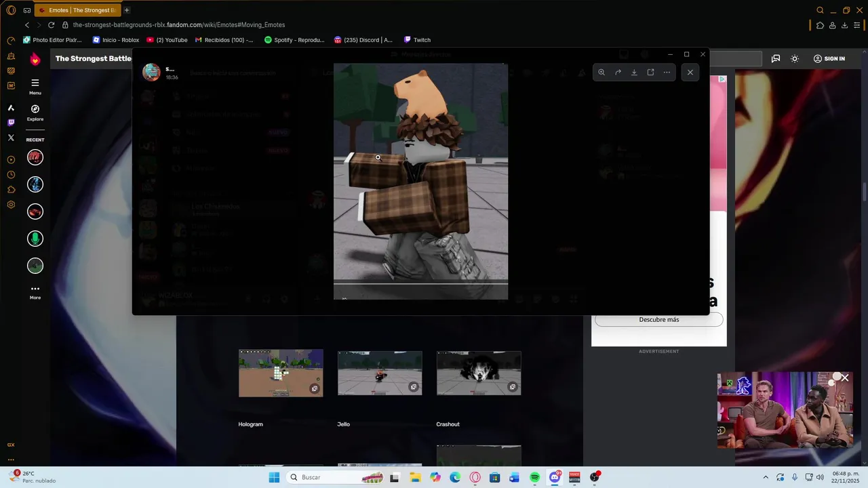Click the Descubre más ad button

tap(658, 319)
